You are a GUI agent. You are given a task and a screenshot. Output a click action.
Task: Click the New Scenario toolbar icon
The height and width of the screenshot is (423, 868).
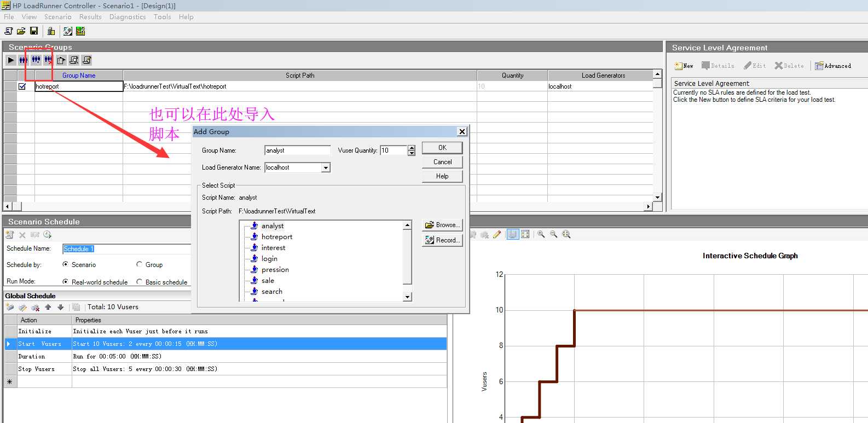click(x=9, y=31)
